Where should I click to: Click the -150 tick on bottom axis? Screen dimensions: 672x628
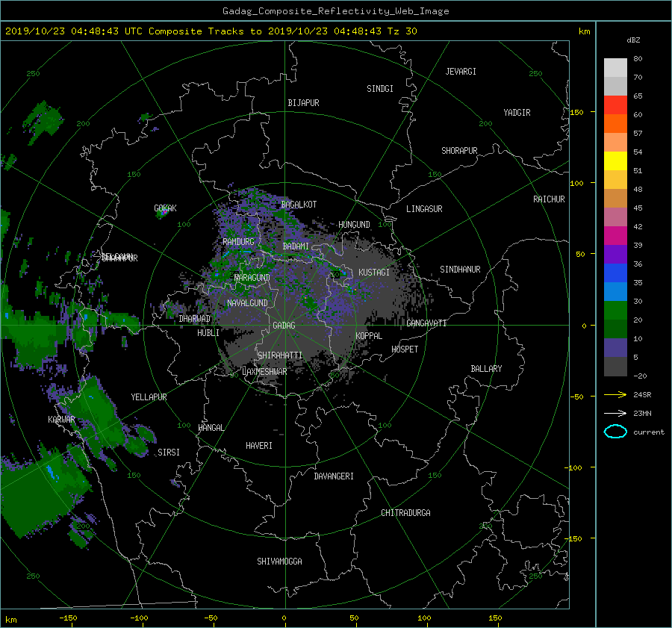pos(68,618)
